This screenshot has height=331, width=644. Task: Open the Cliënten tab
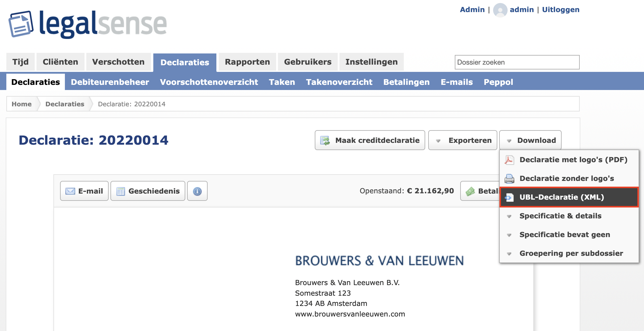(60, 62)
